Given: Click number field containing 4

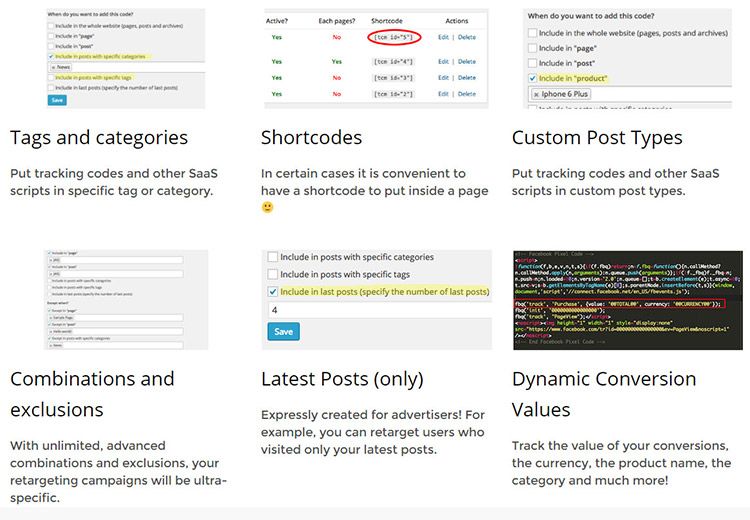Looking at the screenshot, I should [x=380, y=310].
